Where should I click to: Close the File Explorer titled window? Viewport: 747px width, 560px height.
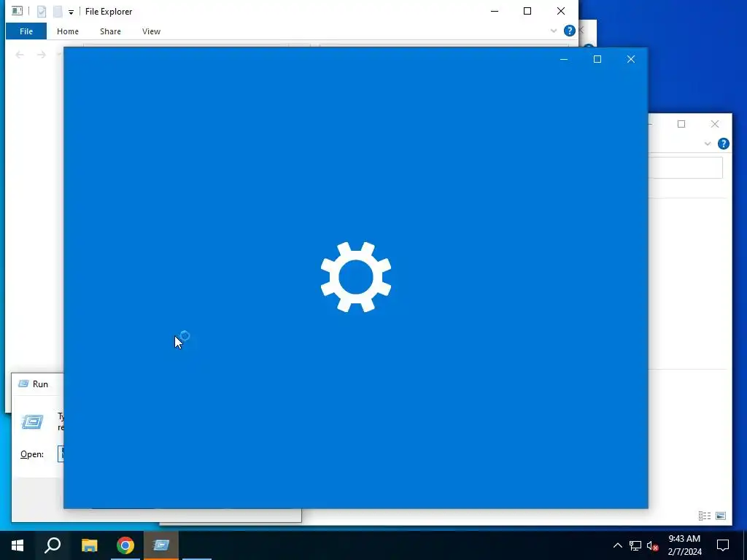[x=561, y=11]
